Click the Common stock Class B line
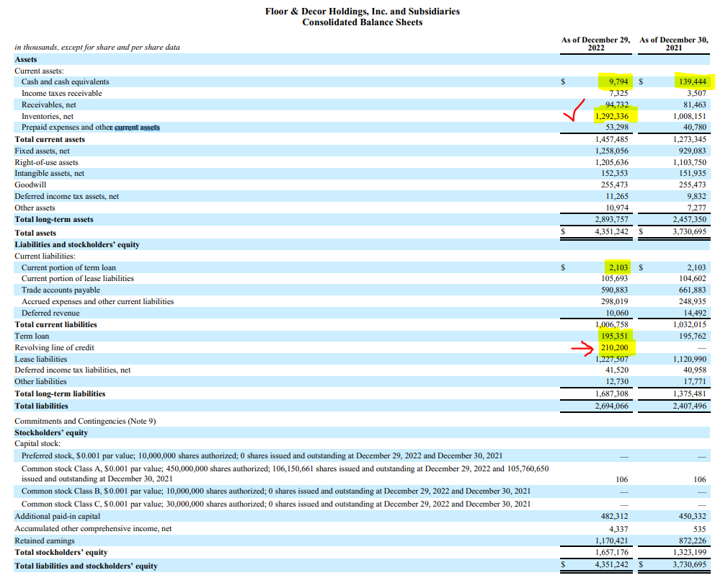 click(276, 491)
